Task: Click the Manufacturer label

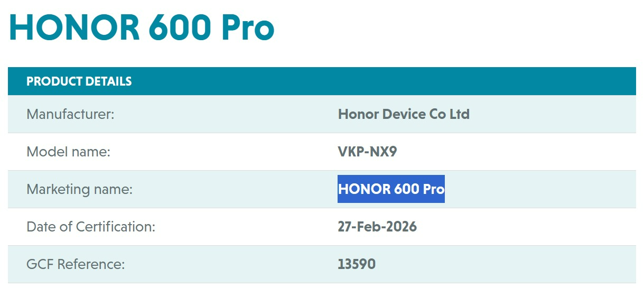Action: click(70, 114)
